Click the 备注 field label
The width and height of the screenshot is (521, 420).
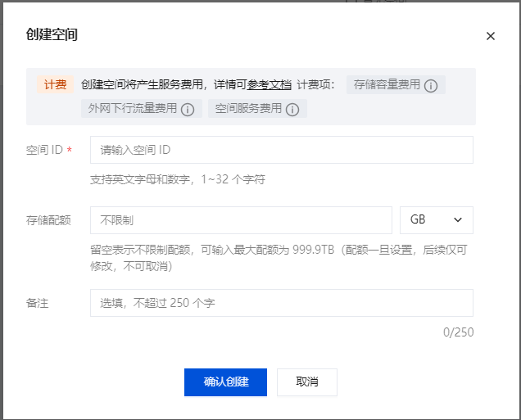37,303
